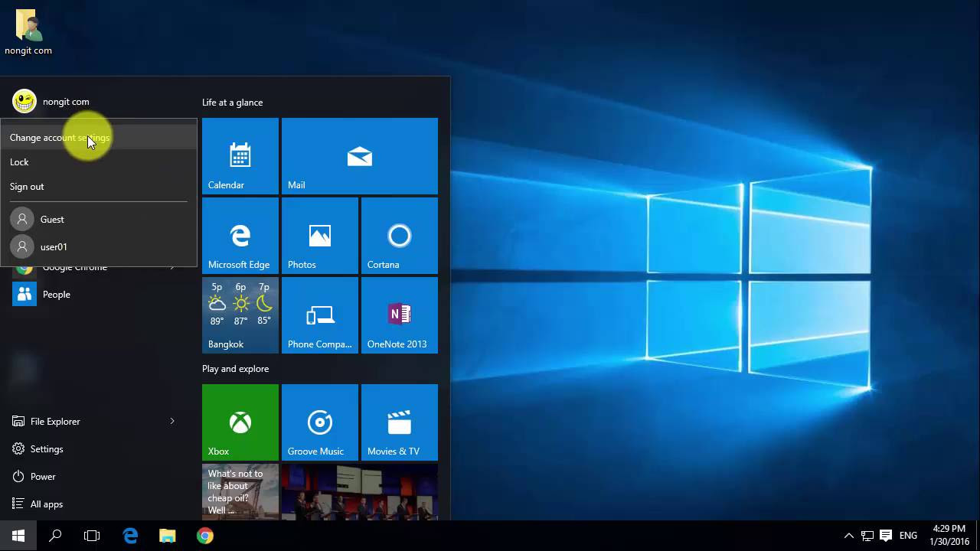This screenshot has height=551, width=980.
Task: Open the news photo live tile
Action: pyautogui.click(x=360, y=492)
